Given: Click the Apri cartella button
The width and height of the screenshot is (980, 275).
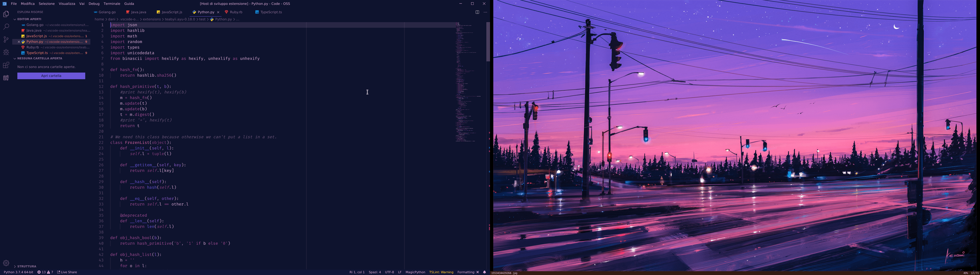Looking at the screenshot, I should (x=51, y=76).
